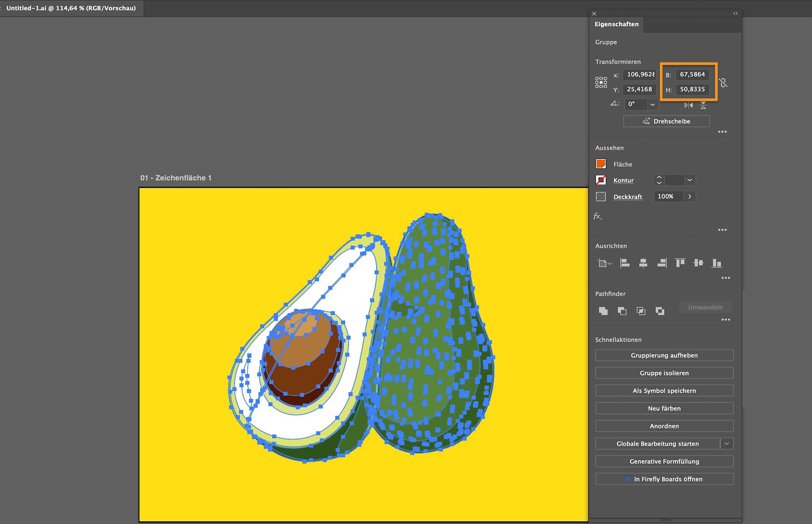Click the opacity checkerboard icon
812x524 pixels.
coord(601,196)
